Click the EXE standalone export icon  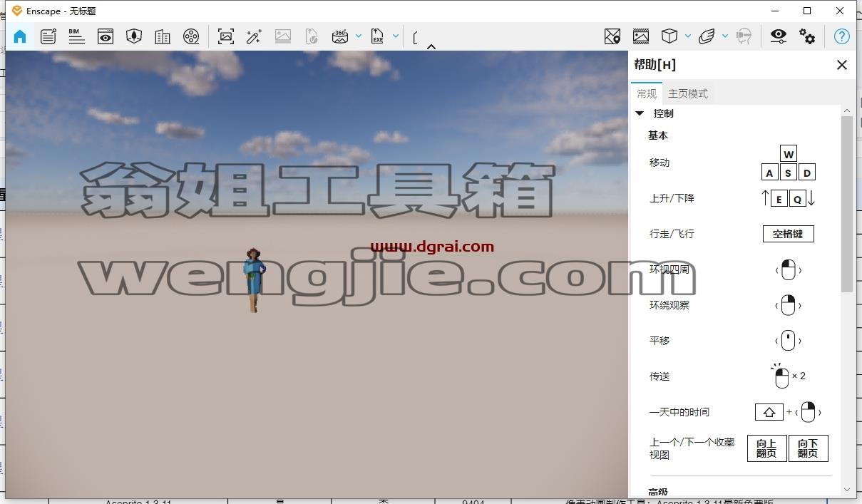point(377,36)
